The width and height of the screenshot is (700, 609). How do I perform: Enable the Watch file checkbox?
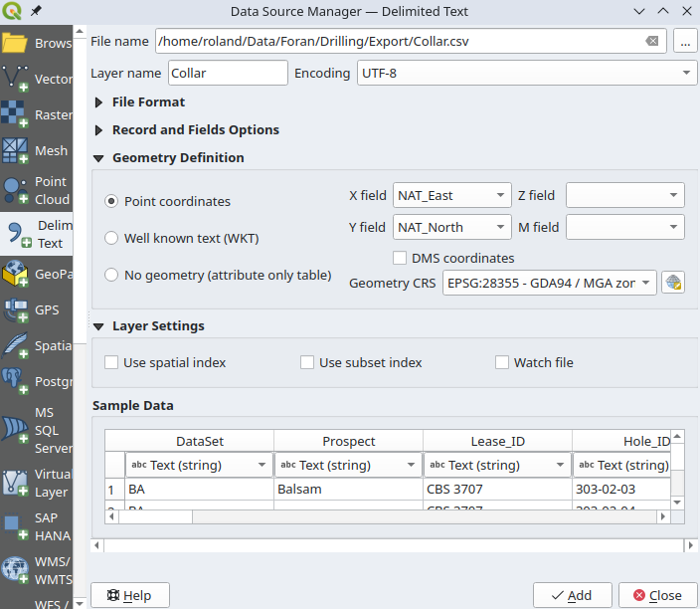click(x=502, y=362)
